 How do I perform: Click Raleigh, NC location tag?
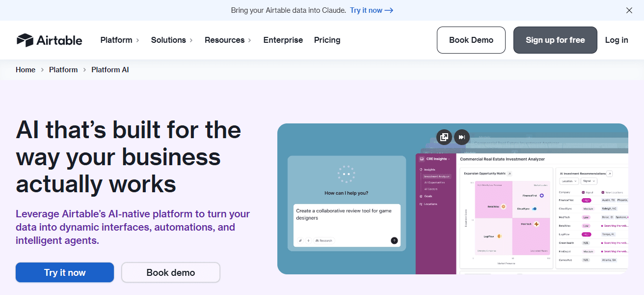[609, 208]
